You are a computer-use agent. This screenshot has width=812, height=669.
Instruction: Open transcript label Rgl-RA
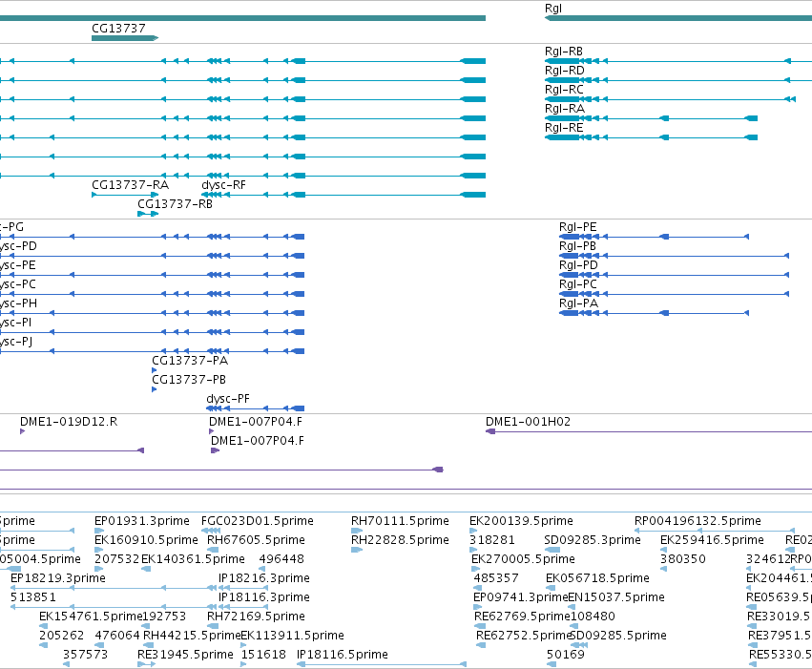click(565, 109)
